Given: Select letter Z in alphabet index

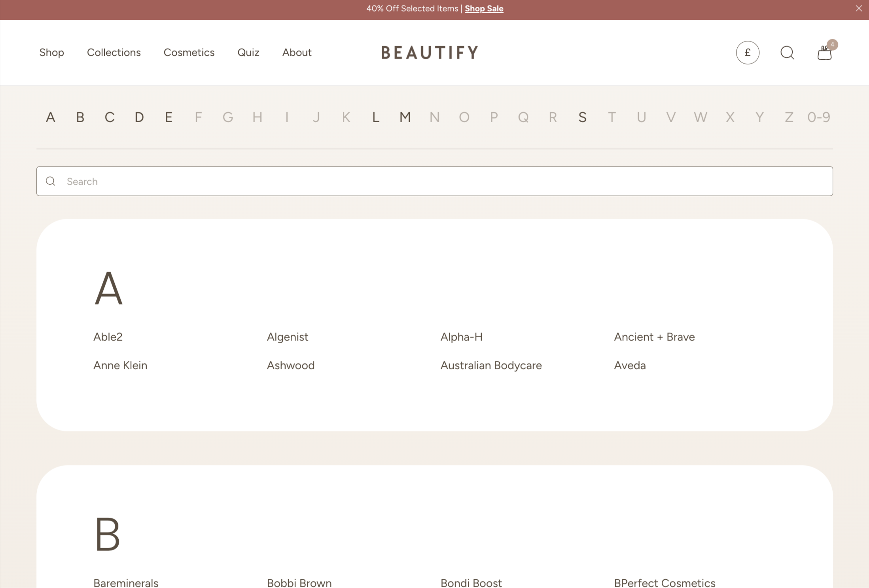Looking at the screenshot, I should (789, 117).
